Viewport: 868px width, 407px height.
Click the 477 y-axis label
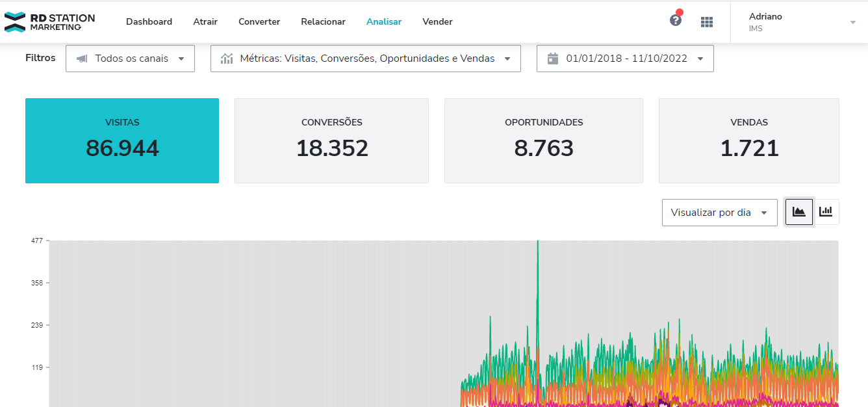(36, 241)
